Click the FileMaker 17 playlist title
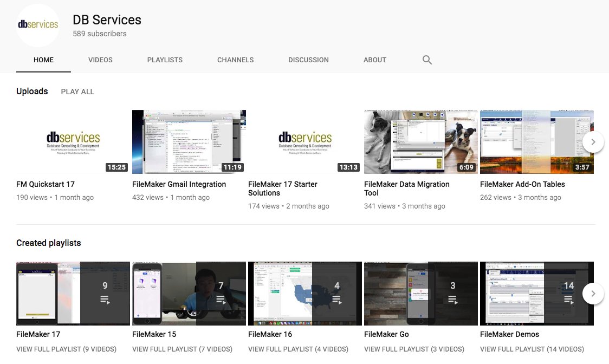The image size is (609, 364). (38, 334)
